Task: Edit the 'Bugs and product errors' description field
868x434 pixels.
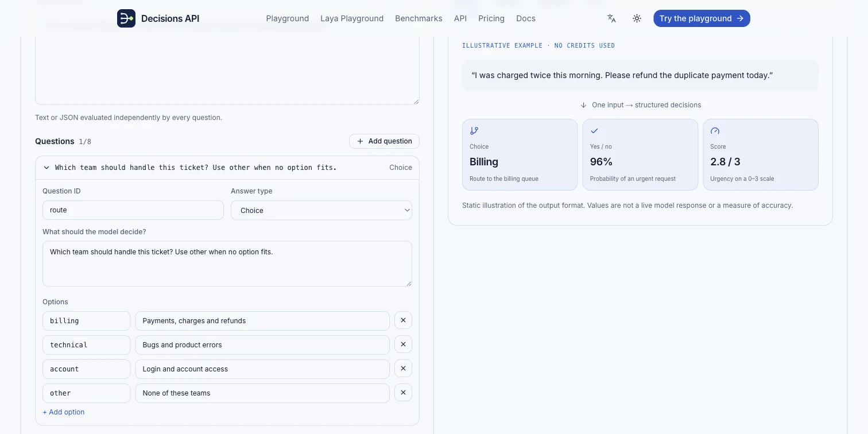Action: click(262, 345)
